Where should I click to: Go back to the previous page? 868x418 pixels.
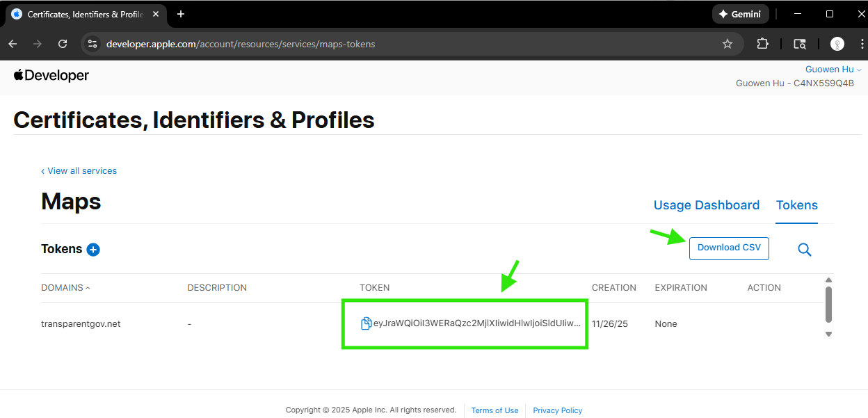(x=13, y=44)
